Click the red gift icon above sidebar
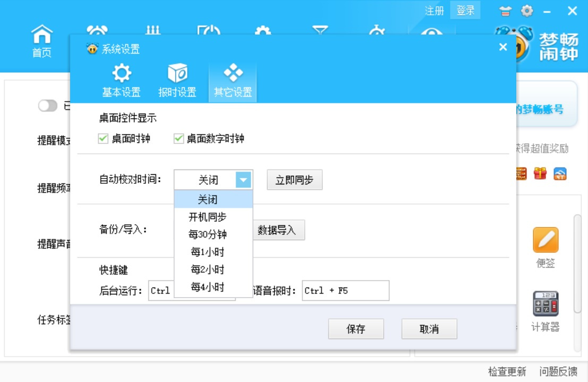 541,174
